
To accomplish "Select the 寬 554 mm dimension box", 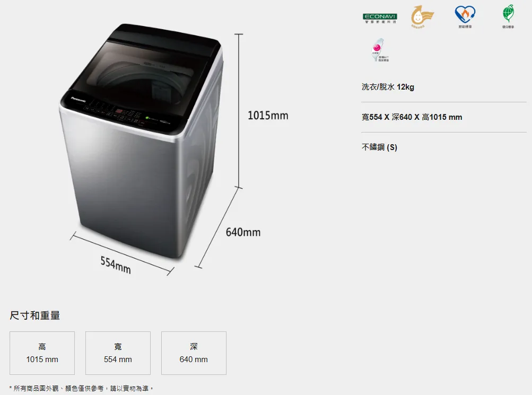I will tap(118, 353).
